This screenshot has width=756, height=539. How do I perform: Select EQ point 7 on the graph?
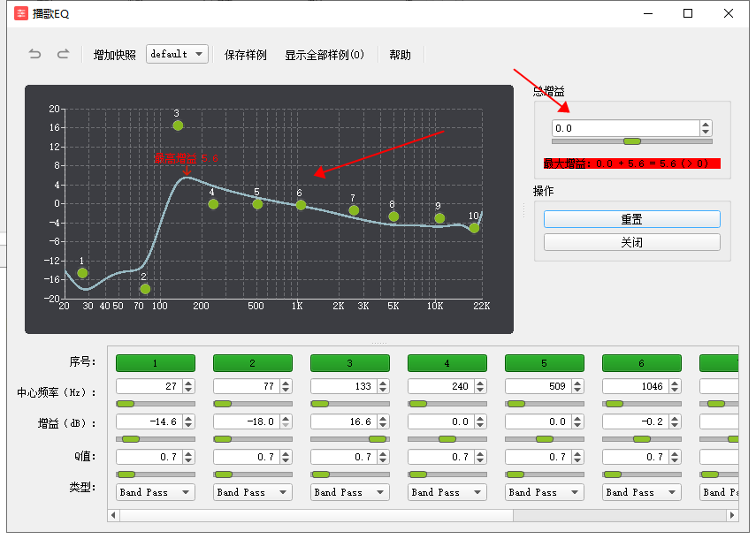[354, 210]
